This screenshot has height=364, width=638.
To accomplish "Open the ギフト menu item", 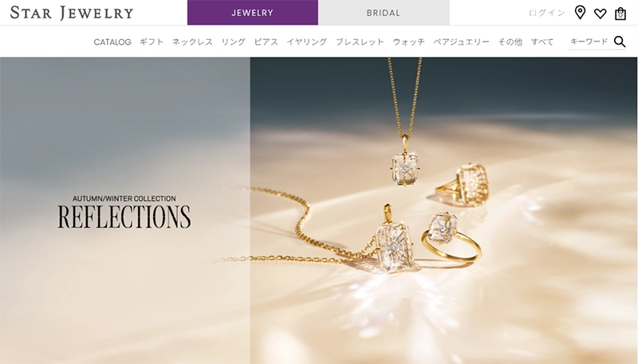I will (152, 42).
